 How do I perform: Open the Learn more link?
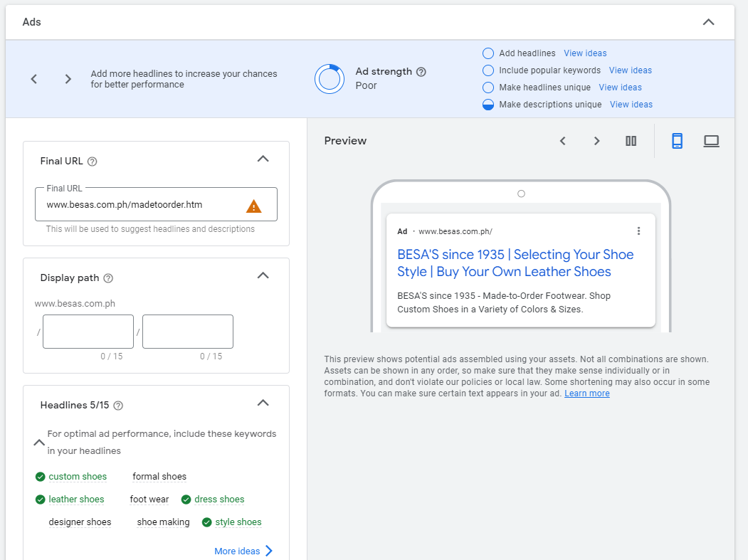586,393
